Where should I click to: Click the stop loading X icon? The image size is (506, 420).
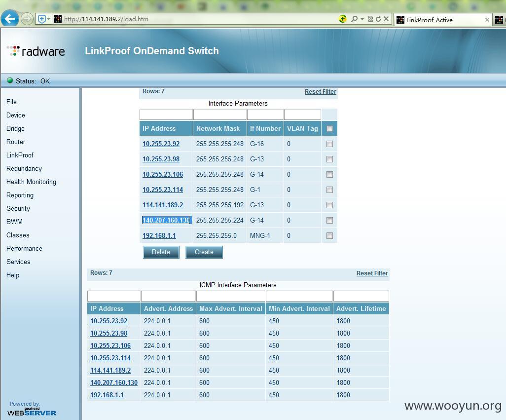(386, 19)
